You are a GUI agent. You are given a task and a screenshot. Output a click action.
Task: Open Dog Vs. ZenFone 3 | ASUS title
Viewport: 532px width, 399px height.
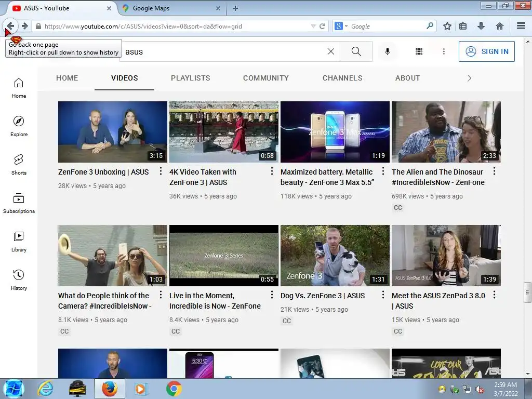point(323,296)
